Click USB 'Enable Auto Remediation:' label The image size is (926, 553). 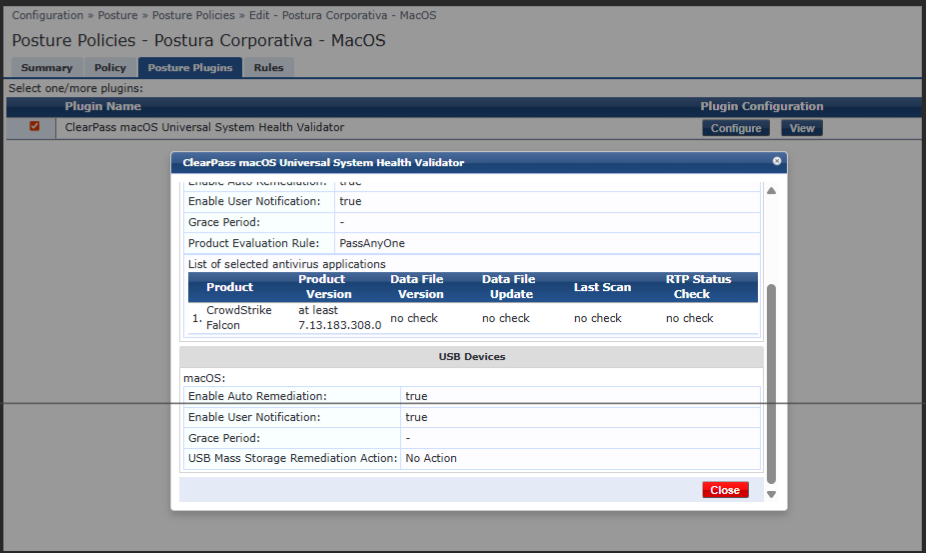pyautogui.click(x=257, y=396)
